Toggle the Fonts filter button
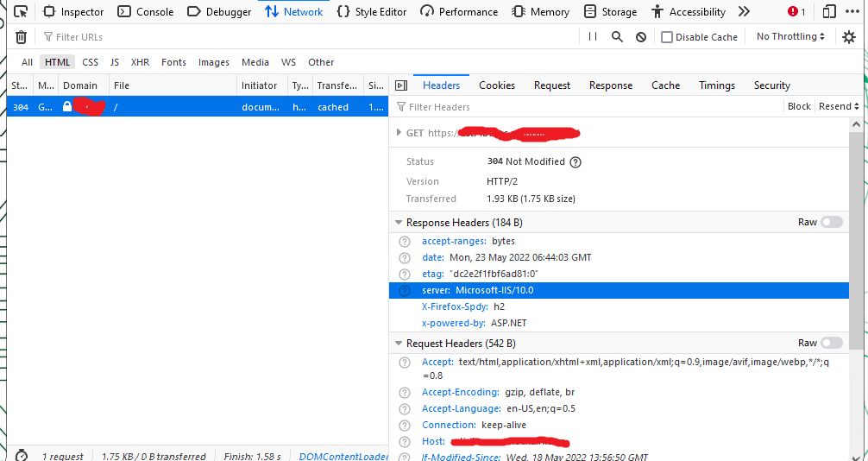Image resolution: width=868 pixels, height=461 pixels. pos(173,62)
